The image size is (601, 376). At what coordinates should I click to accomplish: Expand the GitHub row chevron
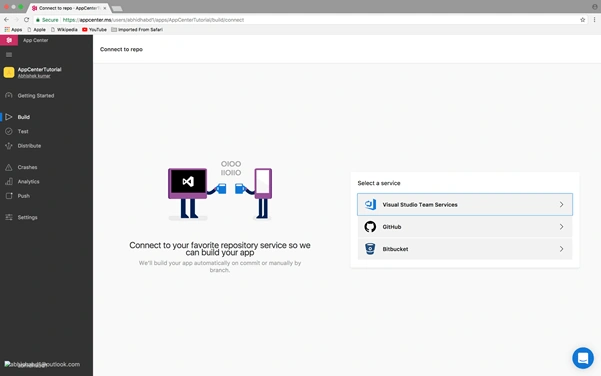click(561, 227)
